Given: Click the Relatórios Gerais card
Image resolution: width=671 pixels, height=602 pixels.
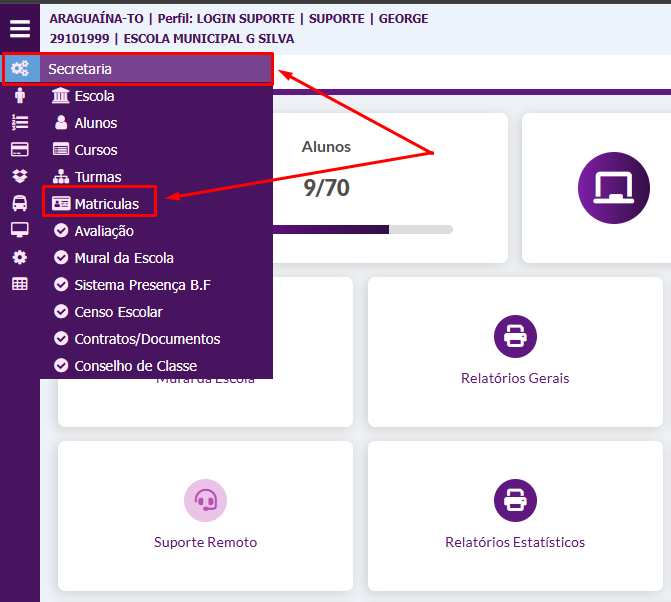Looking at the screenshot, I should (515, 352).
